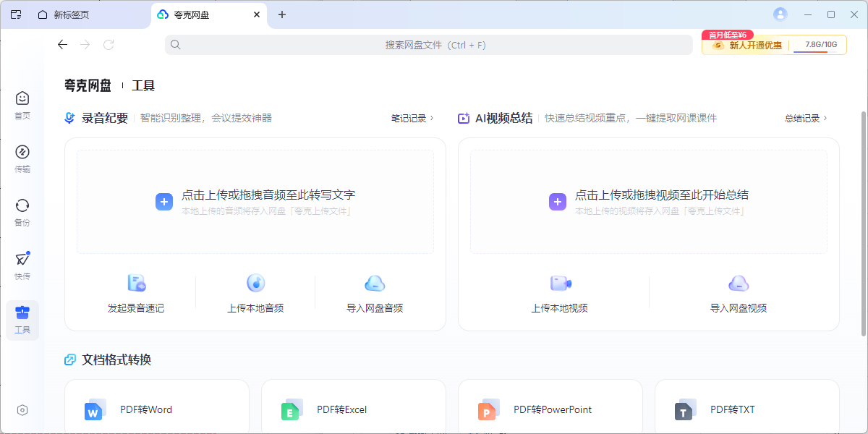Open a new browser tab with plus button
This screenshot has height=434, width=868.
pyautogui.click(x=282, y=14)
